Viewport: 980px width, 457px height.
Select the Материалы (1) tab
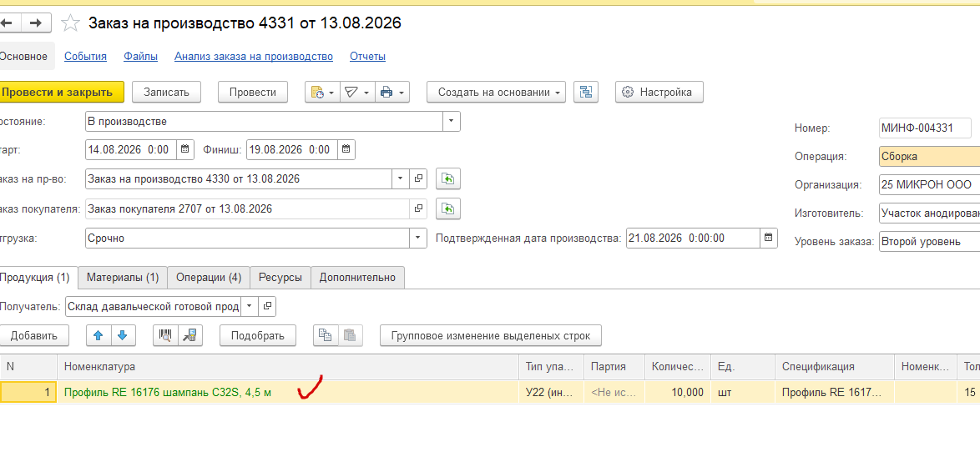[123, 277]
